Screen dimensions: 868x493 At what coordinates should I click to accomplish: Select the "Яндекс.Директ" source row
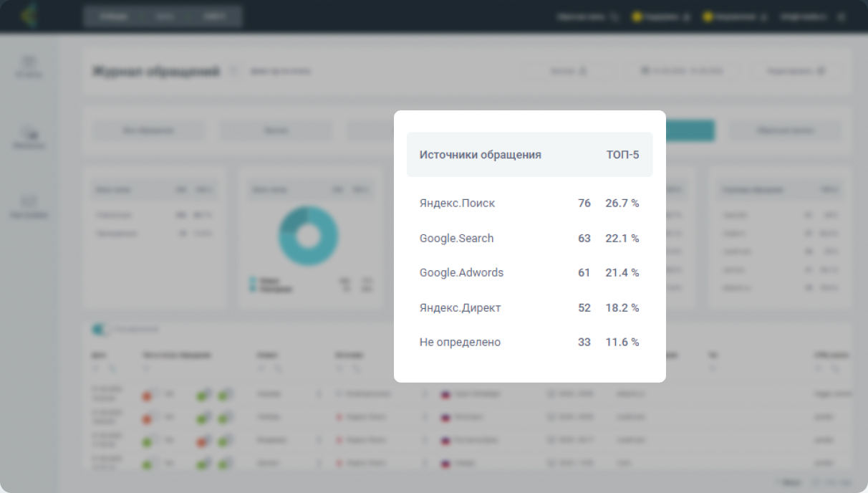click(x=529, y=308)
